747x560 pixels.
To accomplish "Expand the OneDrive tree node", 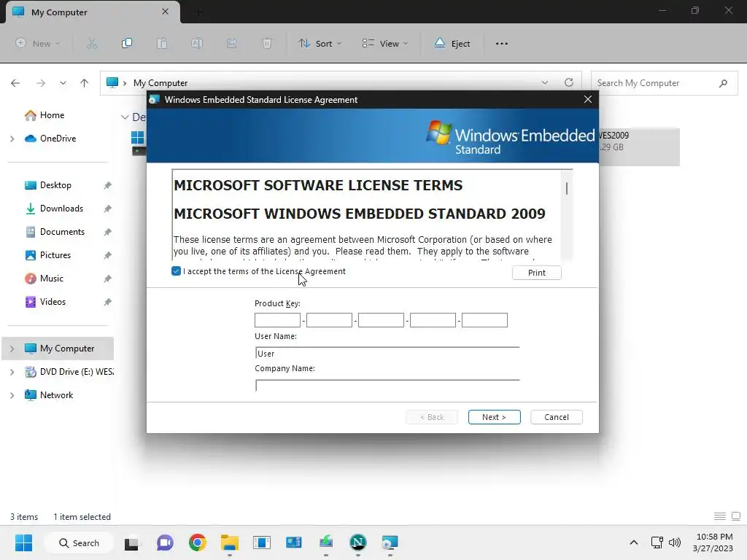I will click(x=12, y=139).
